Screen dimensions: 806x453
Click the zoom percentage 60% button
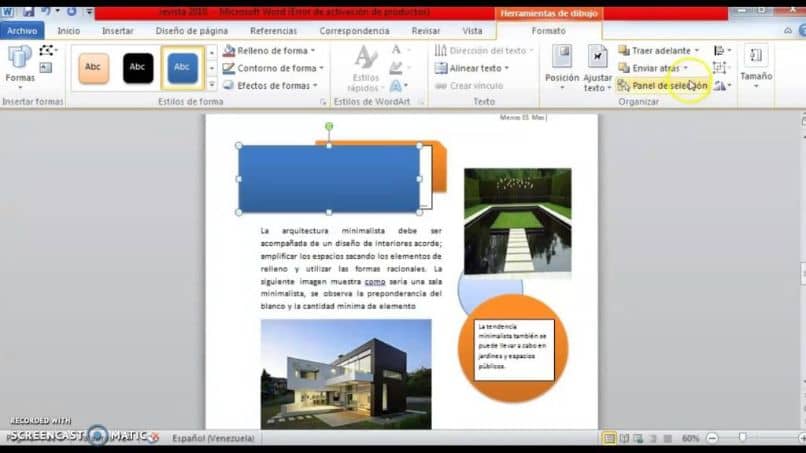coord(690,438)
